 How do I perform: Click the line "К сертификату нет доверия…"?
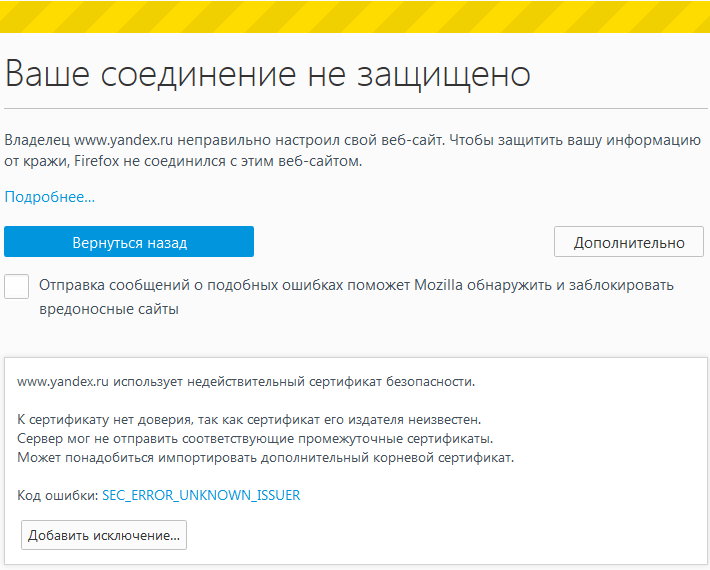point(249,420)
